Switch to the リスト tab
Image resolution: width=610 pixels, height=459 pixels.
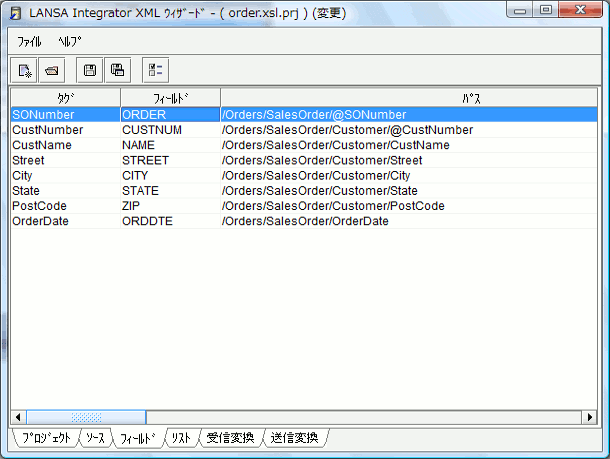pos(181,438)
